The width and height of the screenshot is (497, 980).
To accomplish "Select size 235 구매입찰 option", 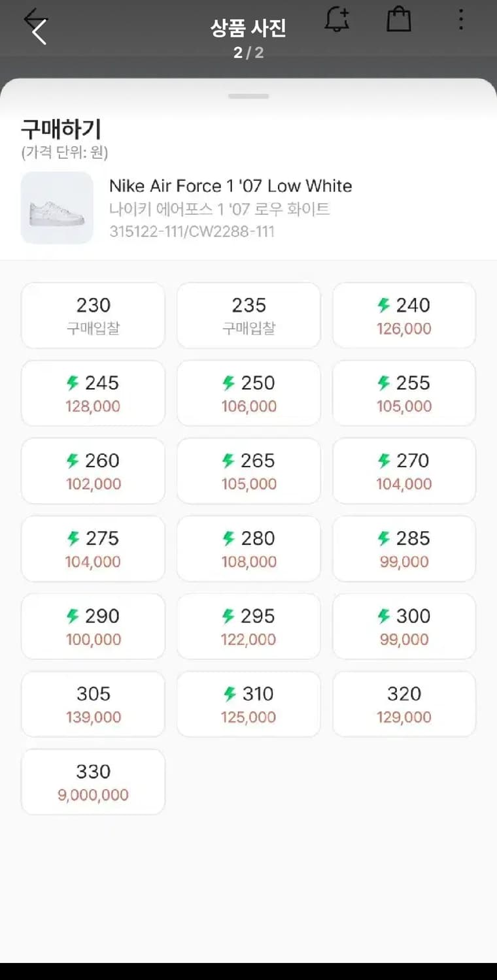I will point(248,316).
